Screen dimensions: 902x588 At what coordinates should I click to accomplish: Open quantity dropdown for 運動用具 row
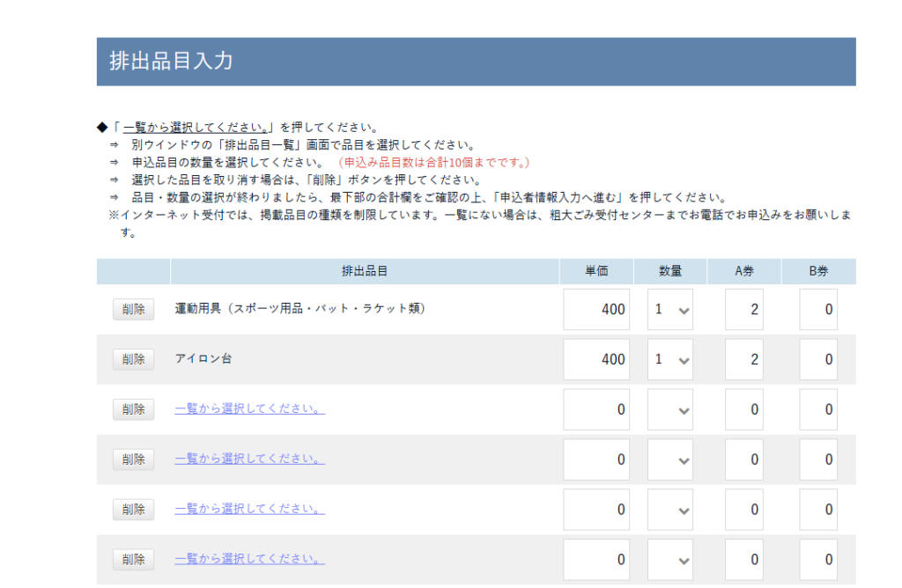point(670,309)
